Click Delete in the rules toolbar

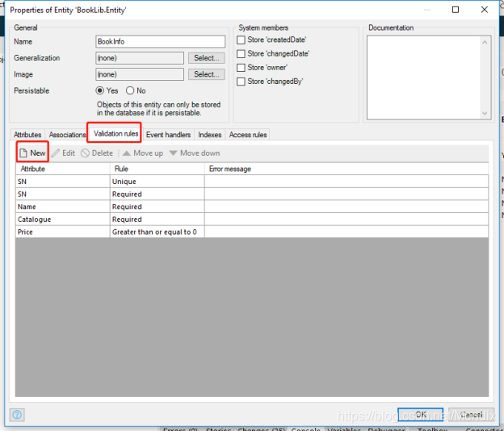[x=97, y=153]
